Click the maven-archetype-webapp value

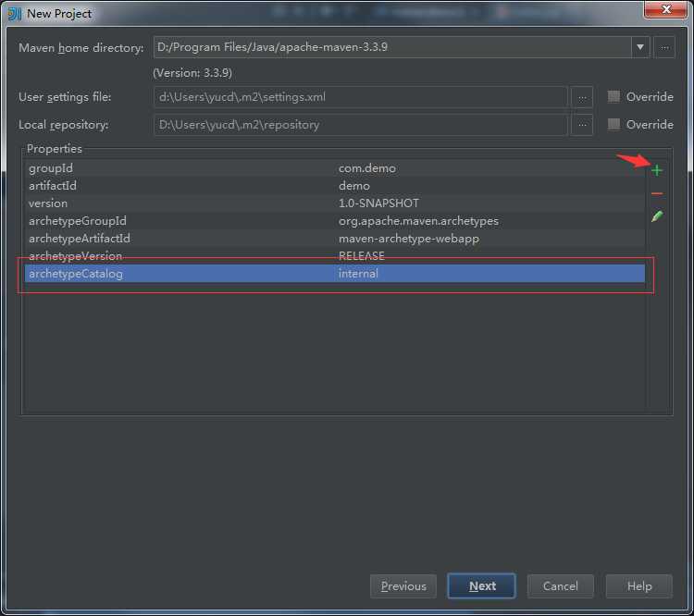coord(408,239)
